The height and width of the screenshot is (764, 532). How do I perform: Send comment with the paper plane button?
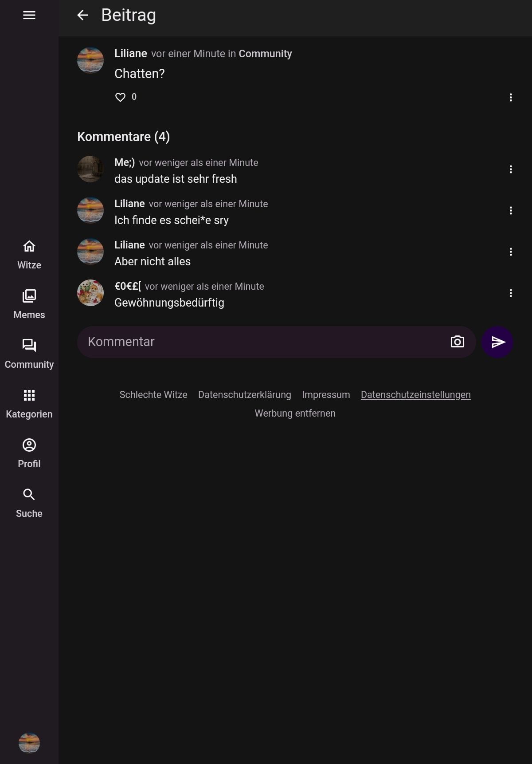(x=497, y=342)
